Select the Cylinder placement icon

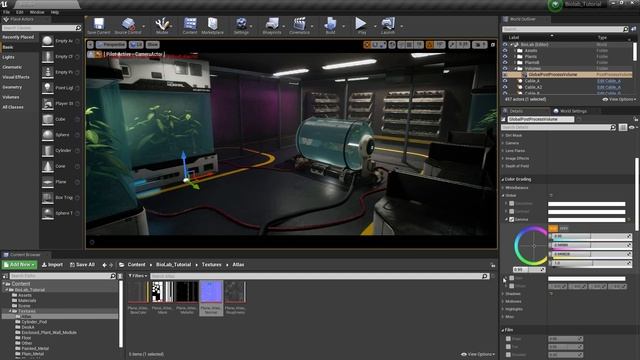tap(48, 151)
